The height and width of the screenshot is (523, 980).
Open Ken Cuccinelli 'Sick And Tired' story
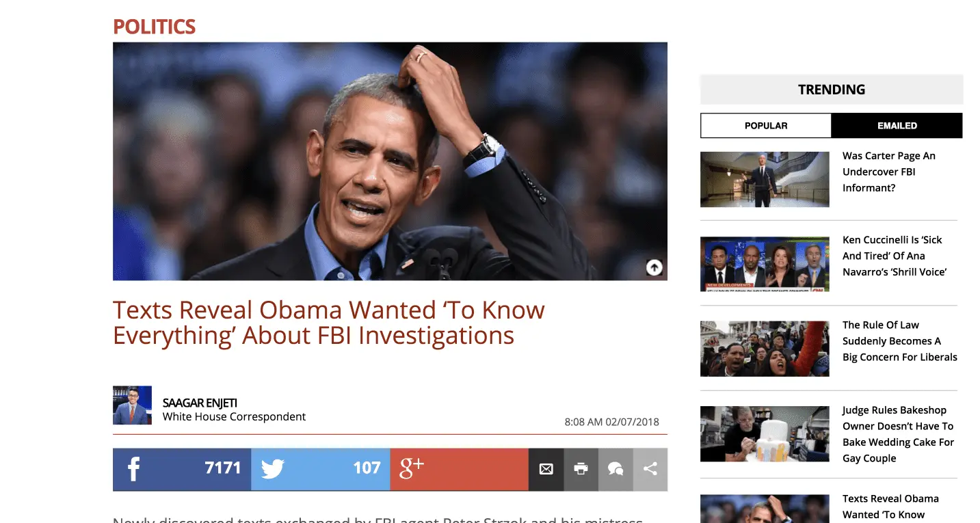(895, 256)
